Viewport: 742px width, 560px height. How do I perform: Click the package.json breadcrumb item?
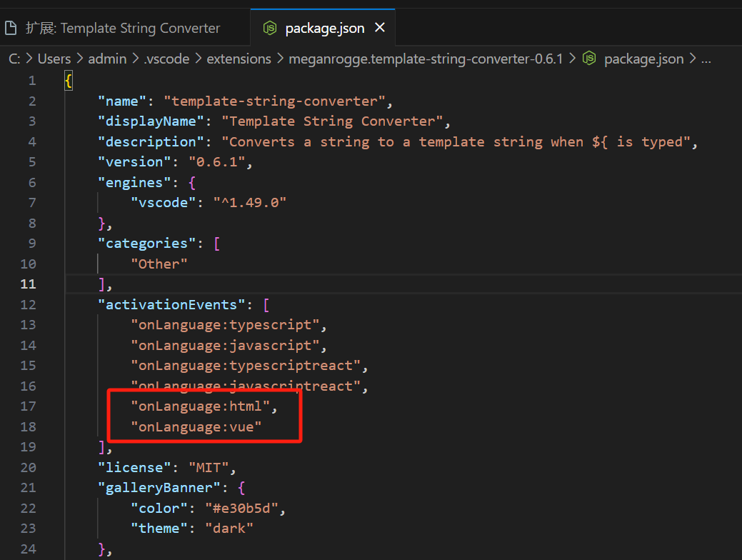643,59
